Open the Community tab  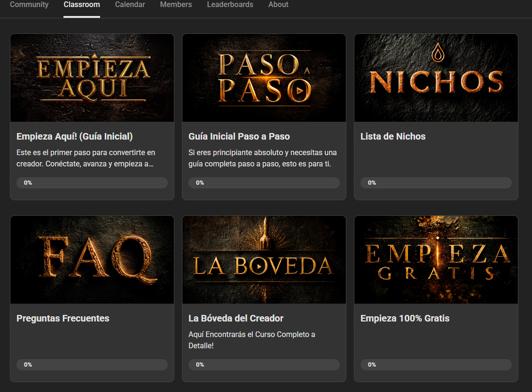tap(29, 5)
